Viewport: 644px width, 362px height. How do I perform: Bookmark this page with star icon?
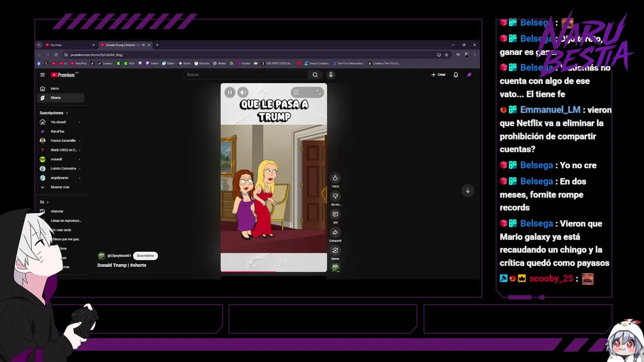coord(446,55)
